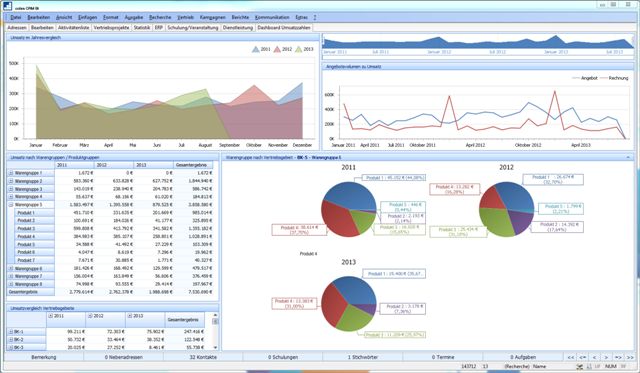This screenshot has width=640, height=373.
Task: Click the 2011 column header in Warengruppen table
Action: pyautogui.click(x=74, y=165)
